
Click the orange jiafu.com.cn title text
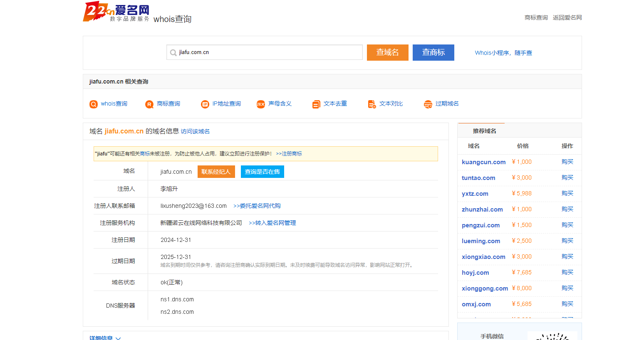point(124,131)
